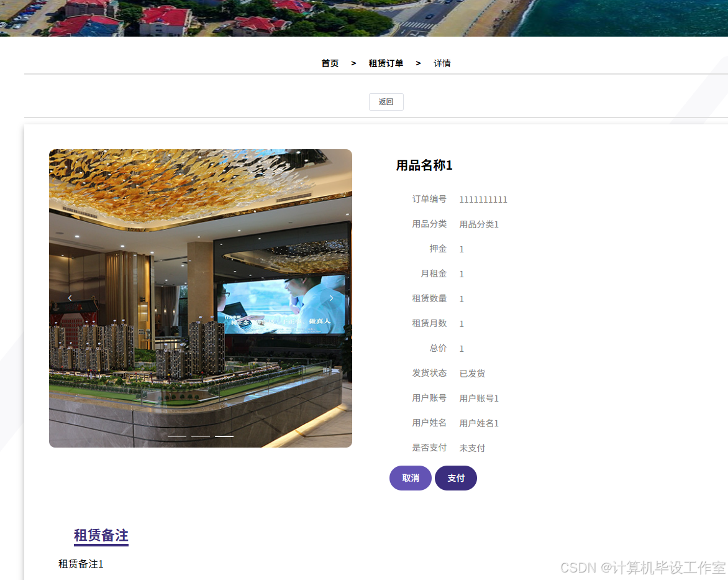Select the second carousel indicator bar
This screenshot has height=580, width=728.
(x=201, y=436)
